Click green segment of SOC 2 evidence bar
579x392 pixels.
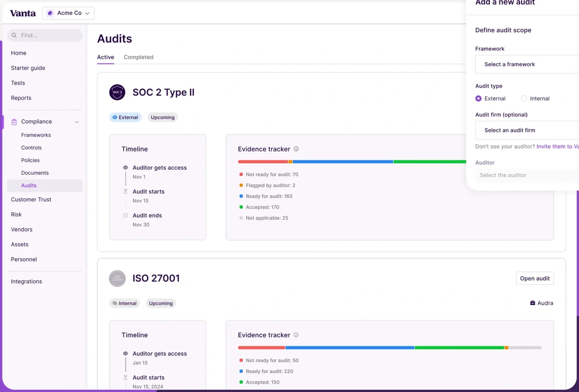coord(430,162)
